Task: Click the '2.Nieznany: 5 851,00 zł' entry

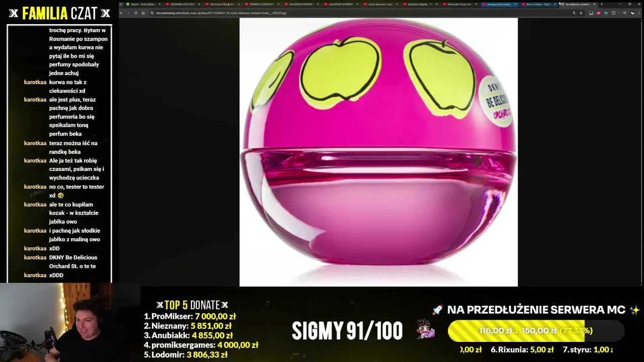Action: coord(188,326)
